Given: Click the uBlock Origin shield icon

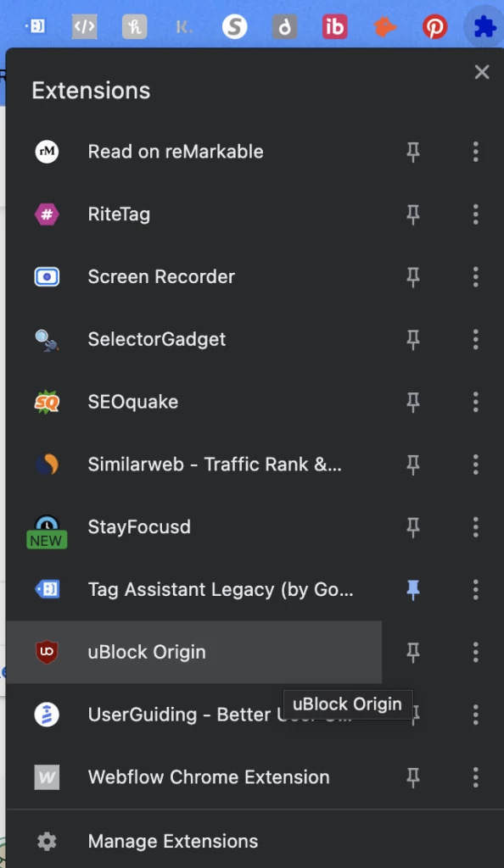Looking at the screenshot, I should coord(47,652).
